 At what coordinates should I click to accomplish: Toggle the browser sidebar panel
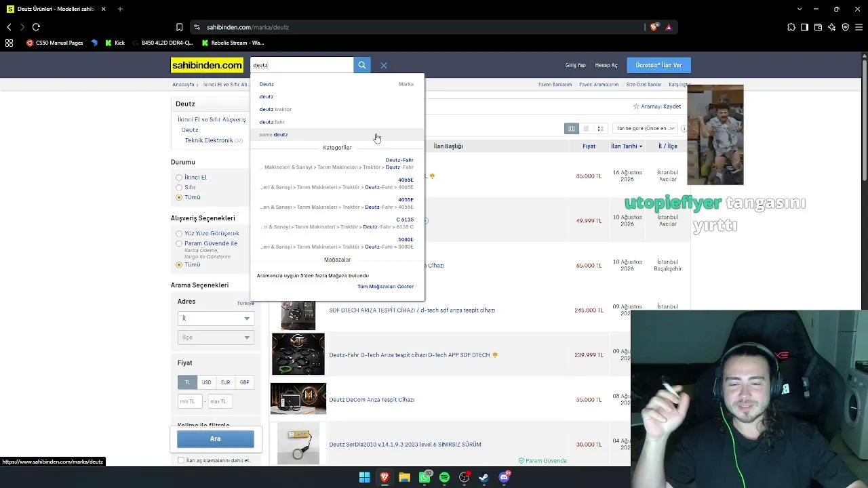tap(804, 27)
